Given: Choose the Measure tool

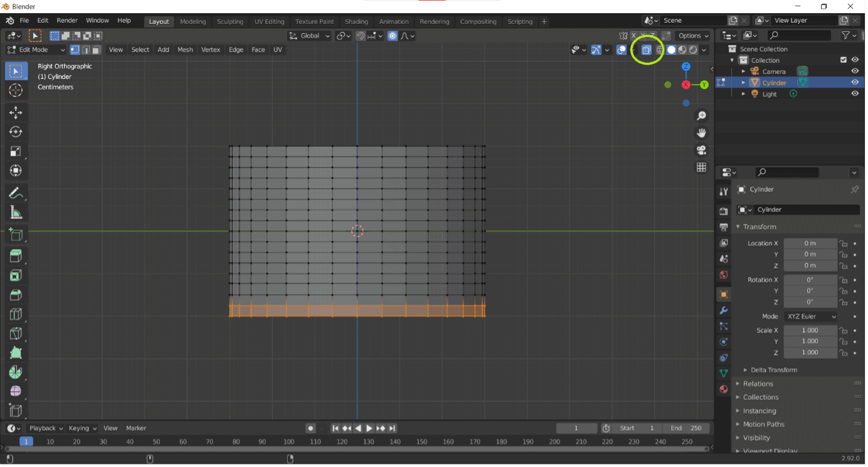Looking at the screenshot, I should (16, 213).
